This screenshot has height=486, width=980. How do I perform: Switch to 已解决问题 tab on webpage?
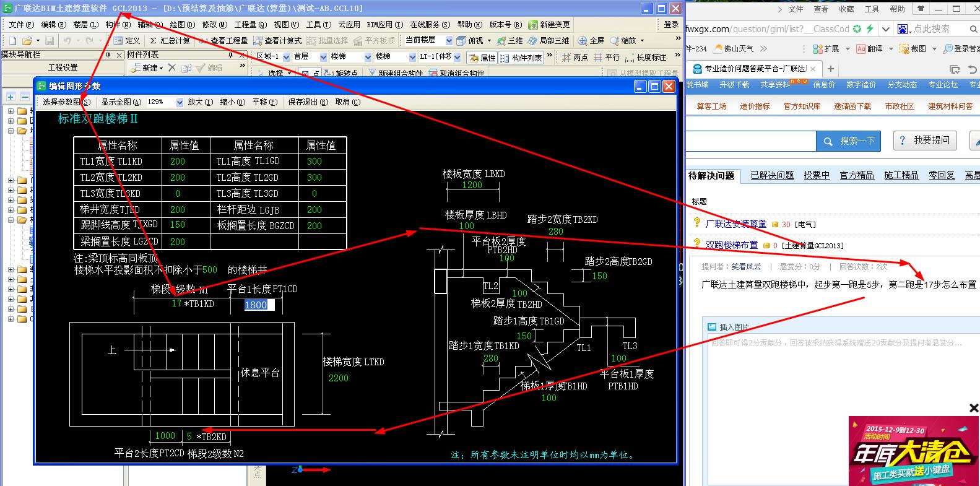pos(772,176)
